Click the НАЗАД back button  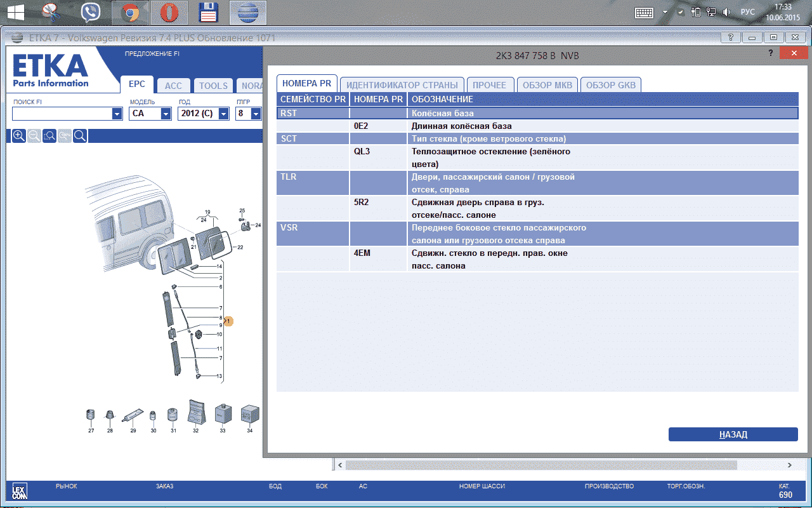(x=733, y=434)
